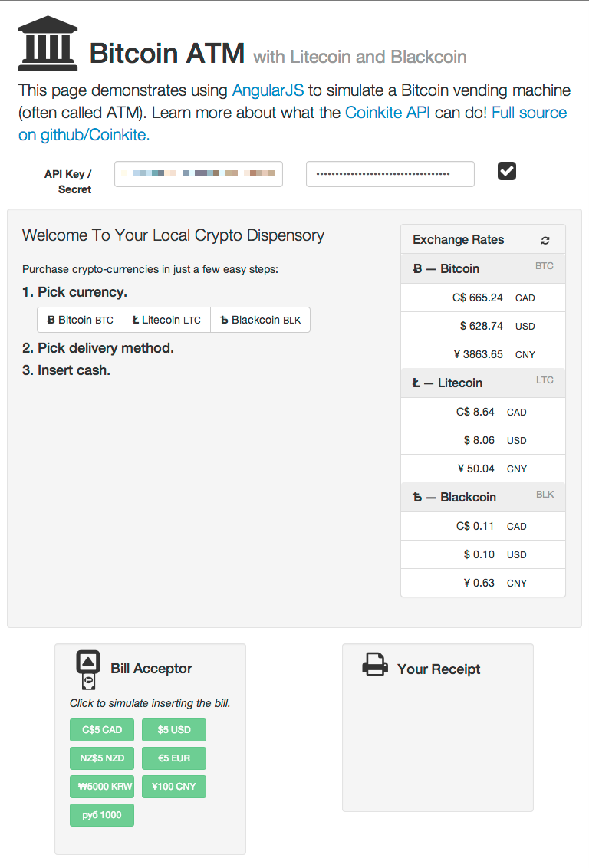589x868 pixels.
Task: Insert a NZ$5 NZD bill
Action: coord(102,758)
